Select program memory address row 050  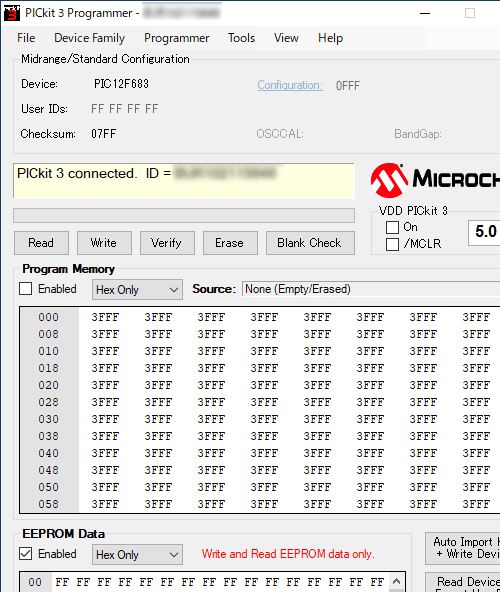point(49,487)
